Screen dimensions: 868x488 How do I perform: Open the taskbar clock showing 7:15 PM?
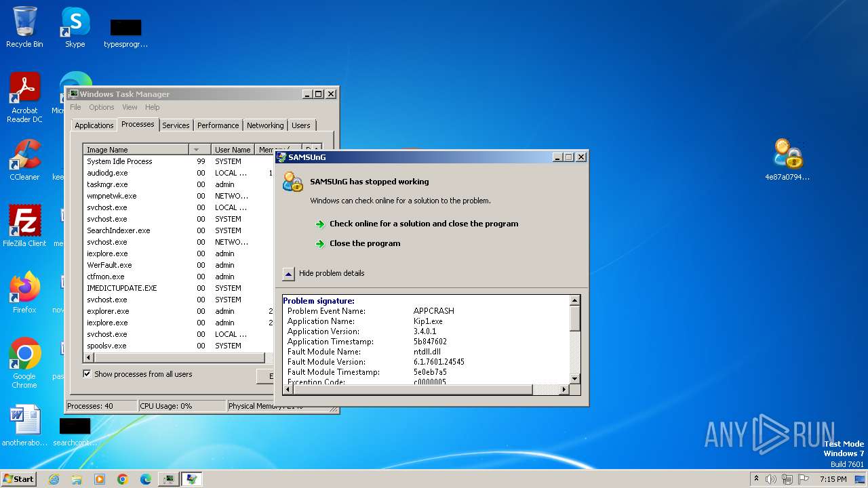coord(833,479)
